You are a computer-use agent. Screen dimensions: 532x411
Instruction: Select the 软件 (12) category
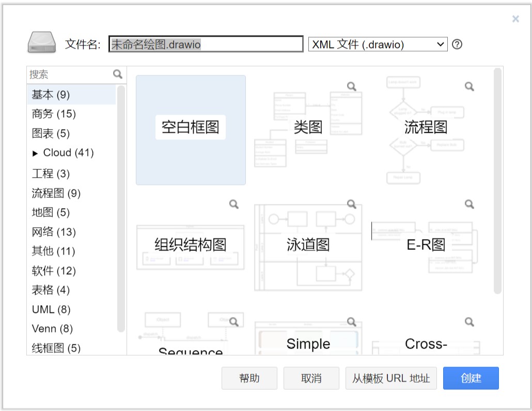(x=72, y=271)
